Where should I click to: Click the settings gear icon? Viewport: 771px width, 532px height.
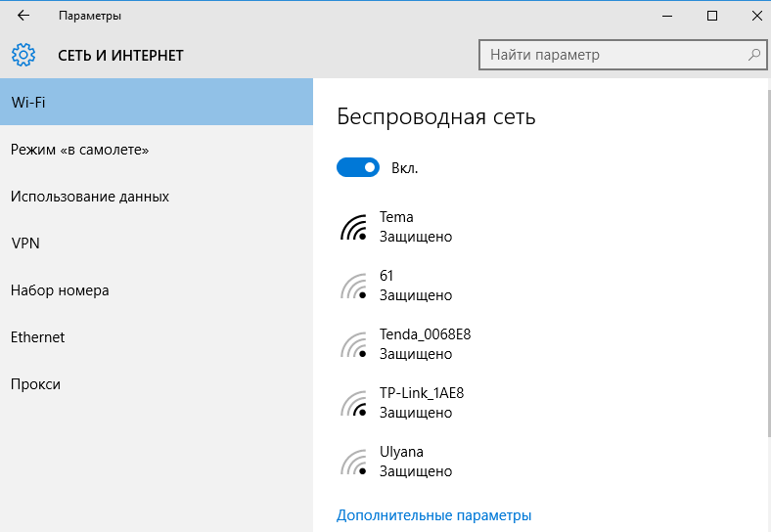(23, 55)
